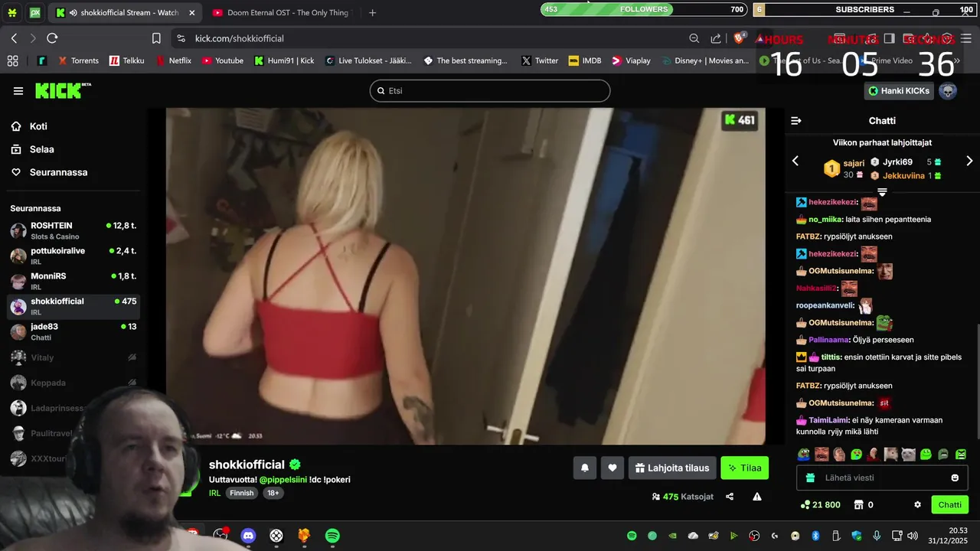The width and height of the screenshot is (980, 551).
Task: Click the browser back button
Action: tap(14, 38)
